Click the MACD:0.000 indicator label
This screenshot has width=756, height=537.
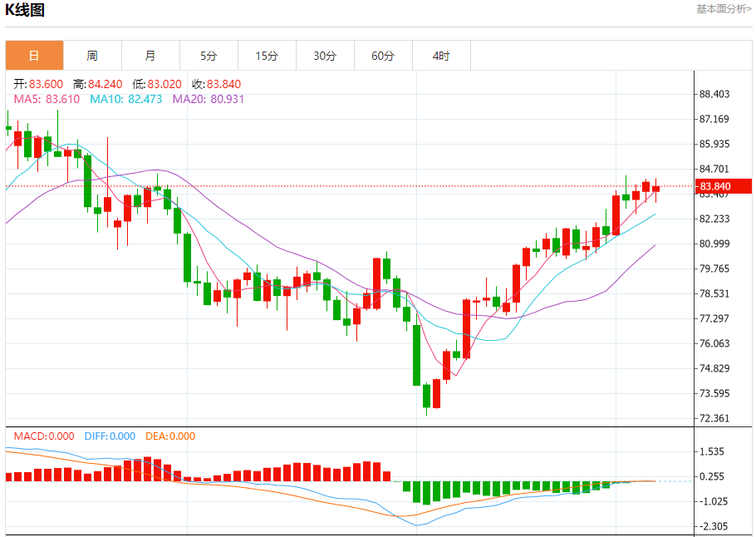click(44, 436)
